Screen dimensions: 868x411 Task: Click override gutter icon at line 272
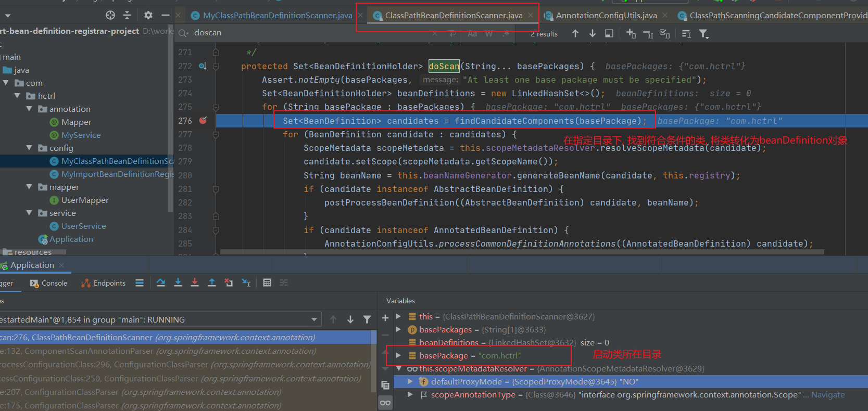(x=203, y=66)
